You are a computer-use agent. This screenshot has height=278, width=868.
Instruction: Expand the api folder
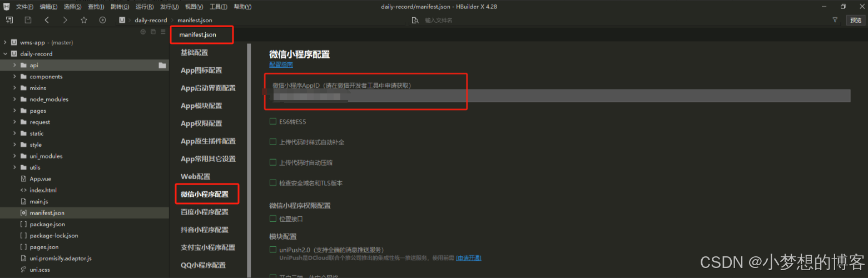pos(14,65)
